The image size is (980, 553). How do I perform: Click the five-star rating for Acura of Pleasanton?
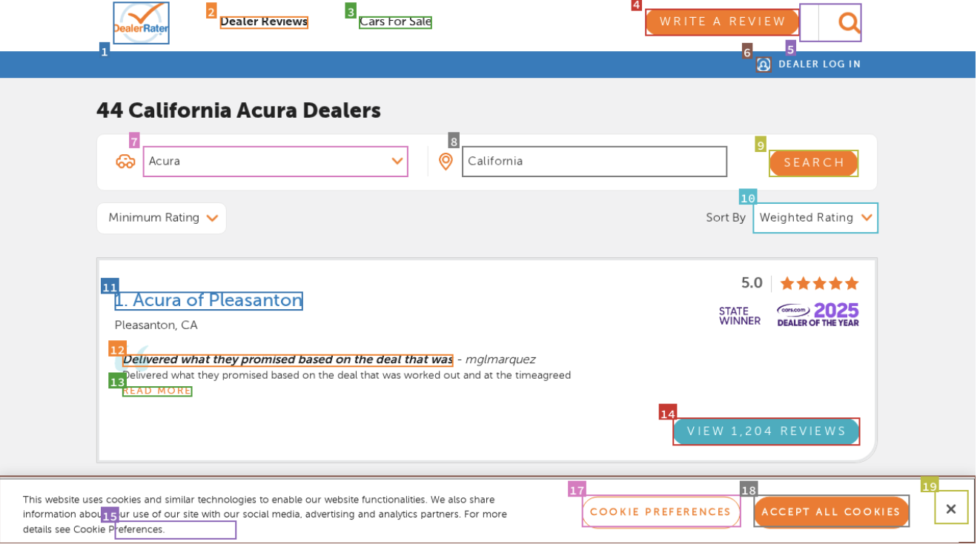(x=818, y=282)
